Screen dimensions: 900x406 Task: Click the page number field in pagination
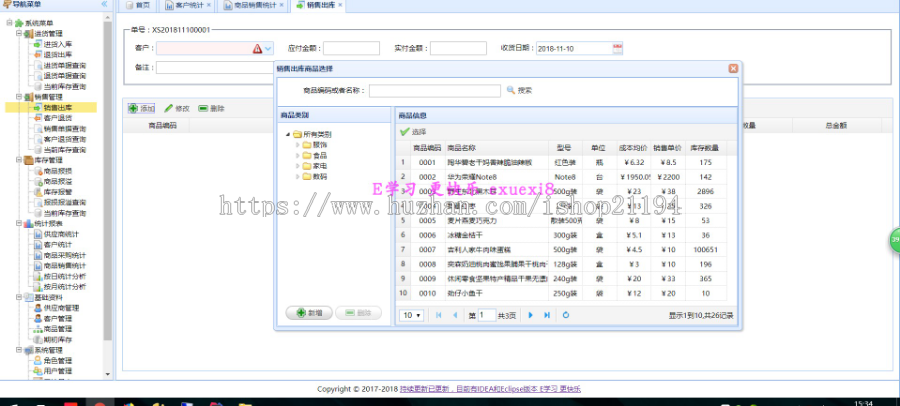pyautogui.click(x=487, y=315)
